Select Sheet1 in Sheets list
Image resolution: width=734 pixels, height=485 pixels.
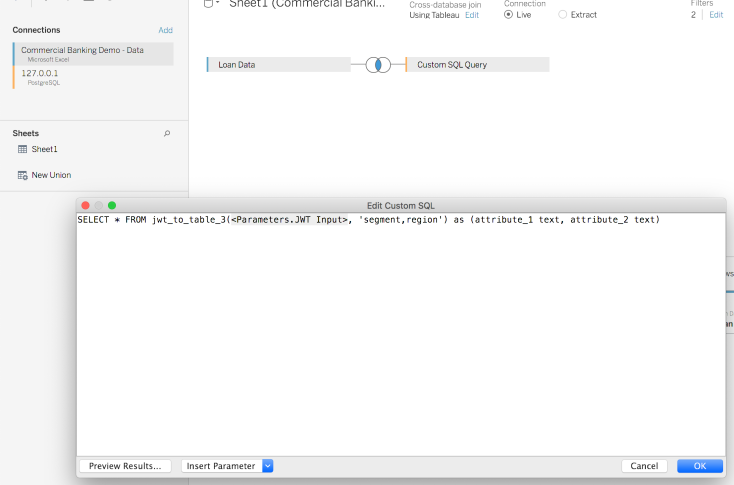tap(44, 149)
